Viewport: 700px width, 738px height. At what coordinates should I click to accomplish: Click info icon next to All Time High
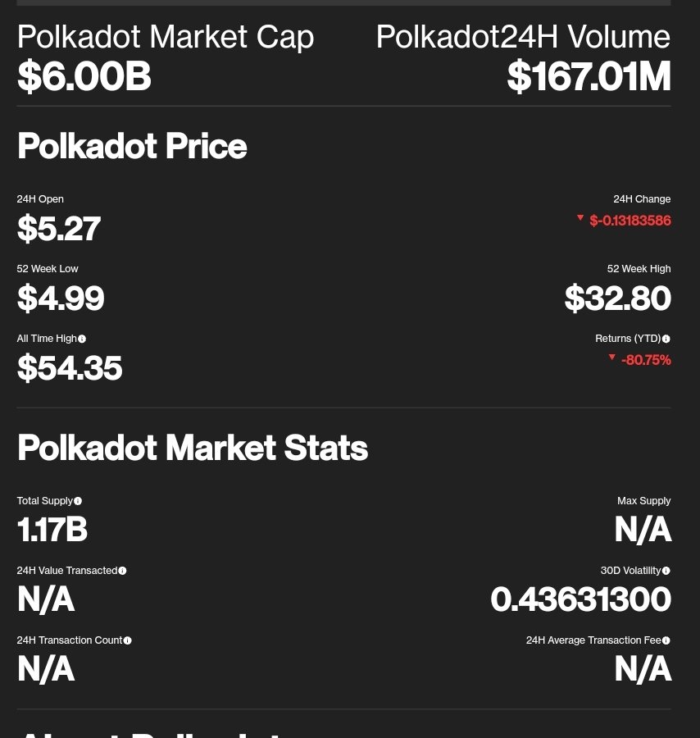coord(82,339)
